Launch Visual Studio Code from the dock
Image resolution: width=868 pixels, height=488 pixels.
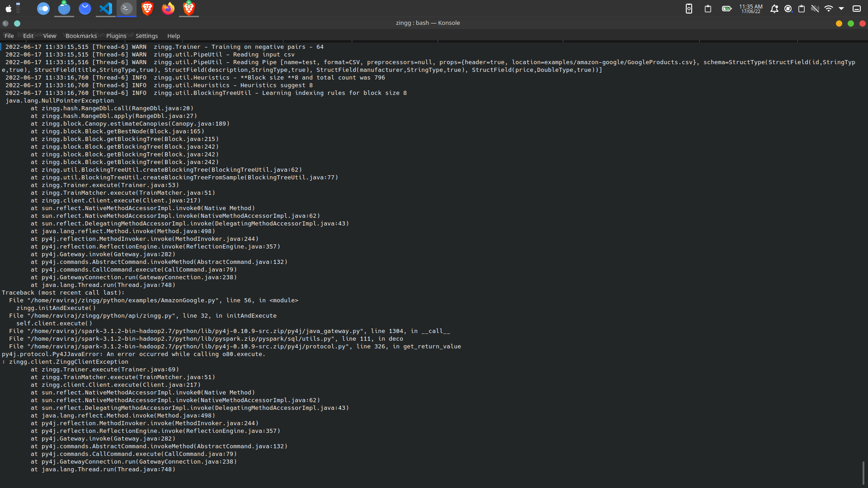tap(105, 9)
